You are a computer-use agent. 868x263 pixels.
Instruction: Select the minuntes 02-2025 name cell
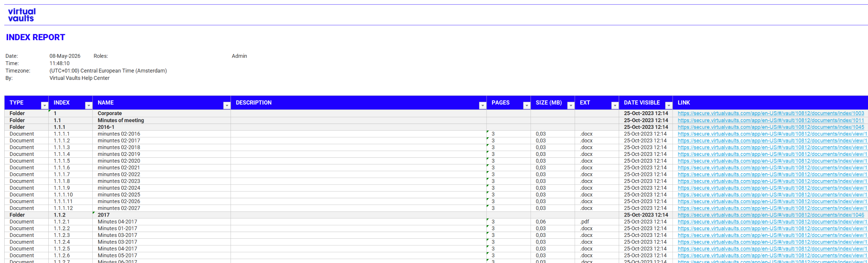coord(161,194)
